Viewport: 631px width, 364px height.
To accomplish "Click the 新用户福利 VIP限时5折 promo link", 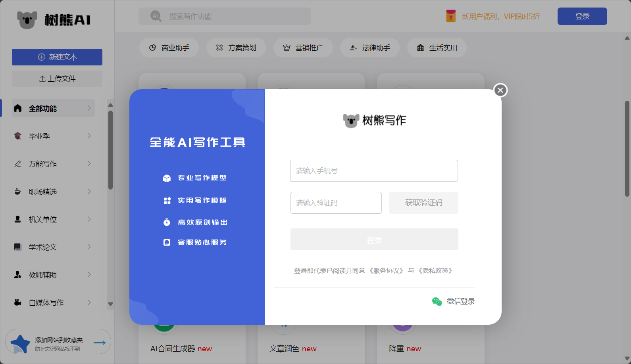I will pyautogui.click(x=500, y=16).
